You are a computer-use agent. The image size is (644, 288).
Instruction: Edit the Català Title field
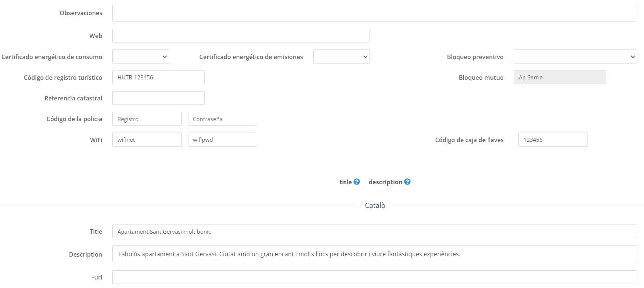pos(374,232)
